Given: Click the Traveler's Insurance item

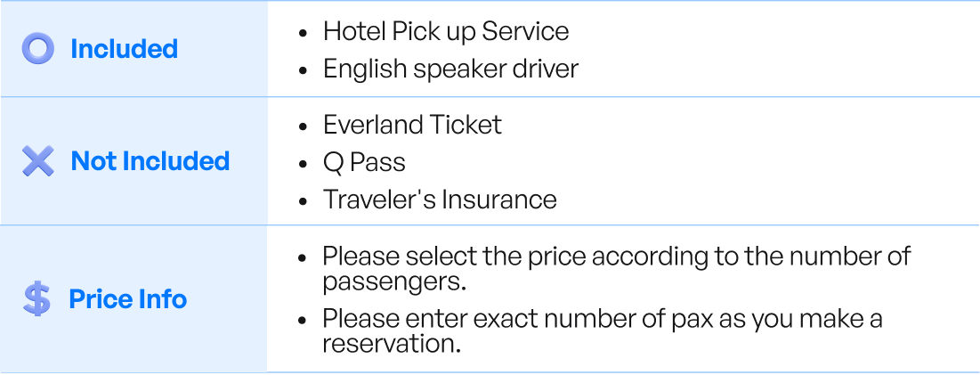Looking at the screenshot, I should [440, 200].
